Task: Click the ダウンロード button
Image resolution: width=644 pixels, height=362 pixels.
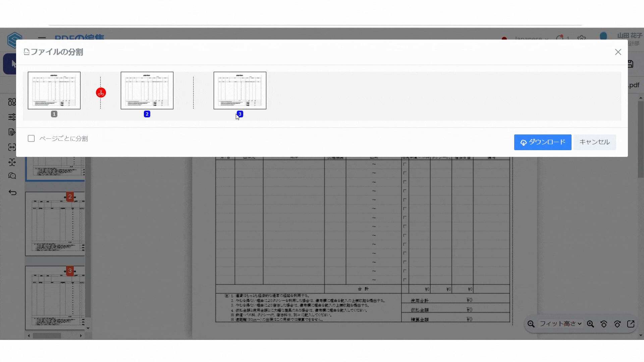Action: tap(542, 142)
